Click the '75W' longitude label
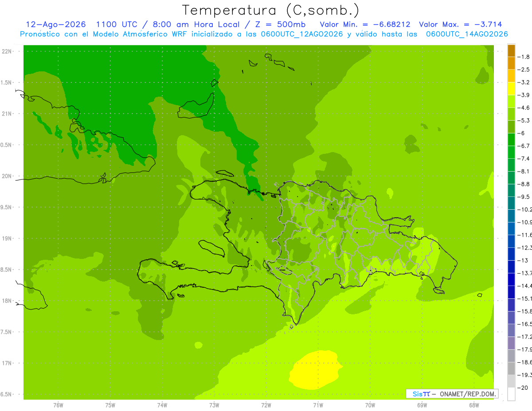 [110, 405]
